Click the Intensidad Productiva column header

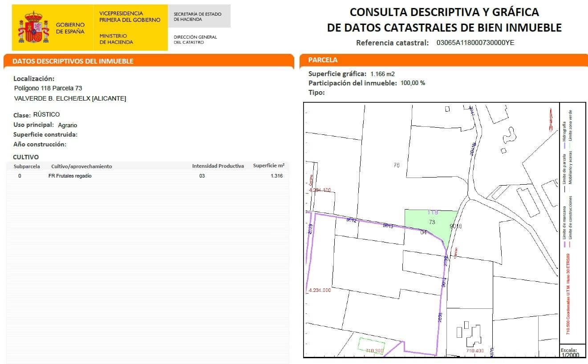point(218,166)
